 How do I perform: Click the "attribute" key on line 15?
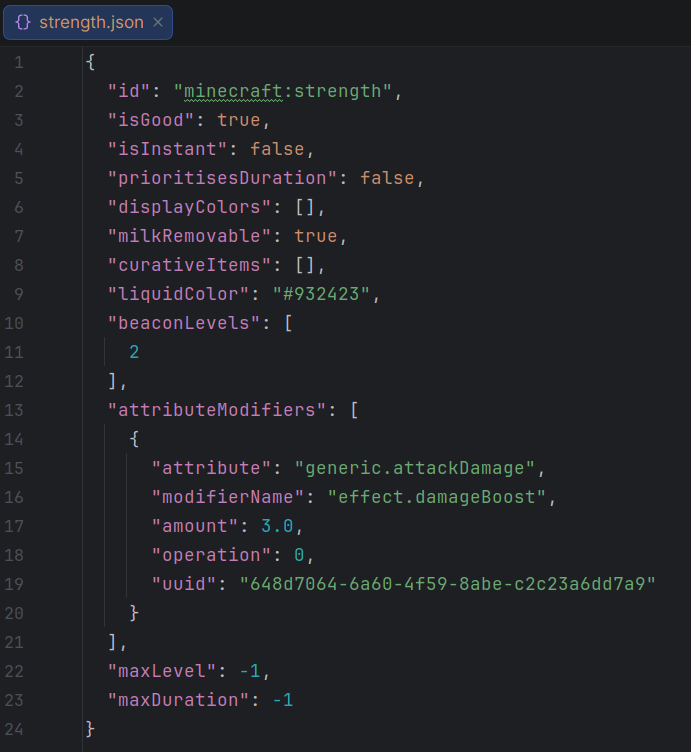tap(211, 468)
